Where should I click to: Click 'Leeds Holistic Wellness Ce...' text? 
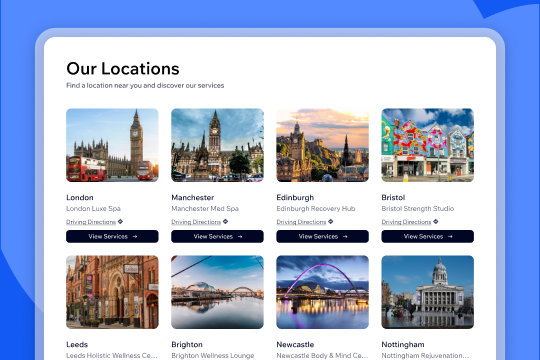coord(112,356)
